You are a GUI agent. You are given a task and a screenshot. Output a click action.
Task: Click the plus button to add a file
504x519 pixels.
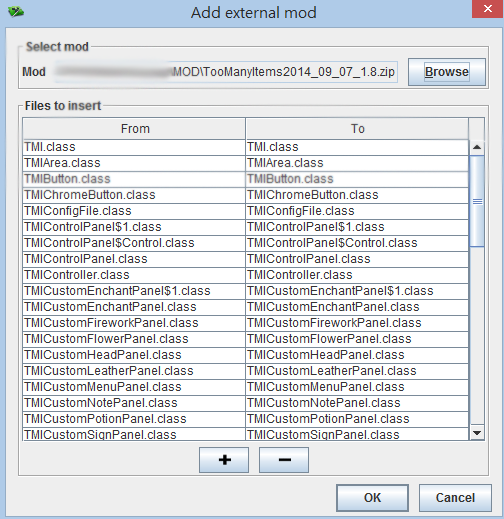tap(224, 460)
